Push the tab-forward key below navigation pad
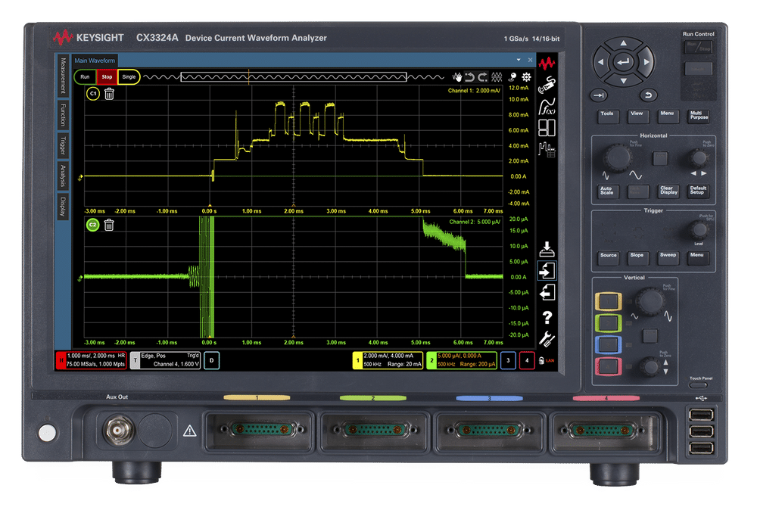The width and height of the screenshot is (757, 532). [x=599, y=95]
